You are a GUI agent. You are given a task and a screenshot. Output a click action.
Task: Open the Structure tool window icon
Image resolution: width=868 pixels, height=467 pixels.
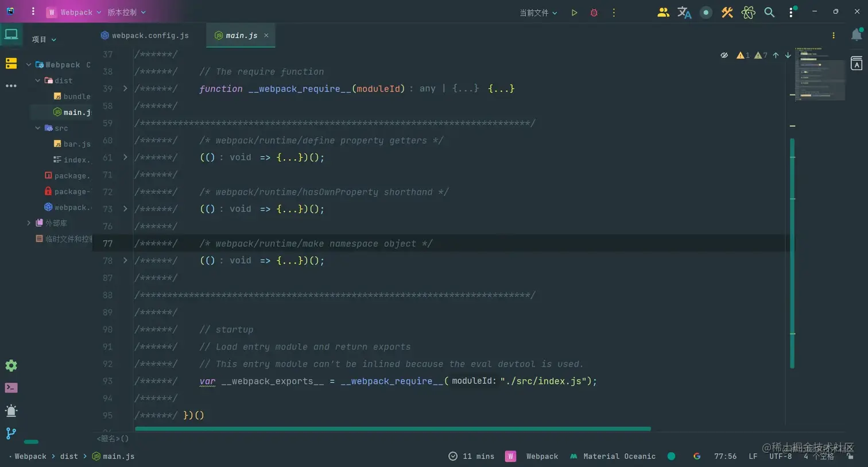(x=11, y=64)
